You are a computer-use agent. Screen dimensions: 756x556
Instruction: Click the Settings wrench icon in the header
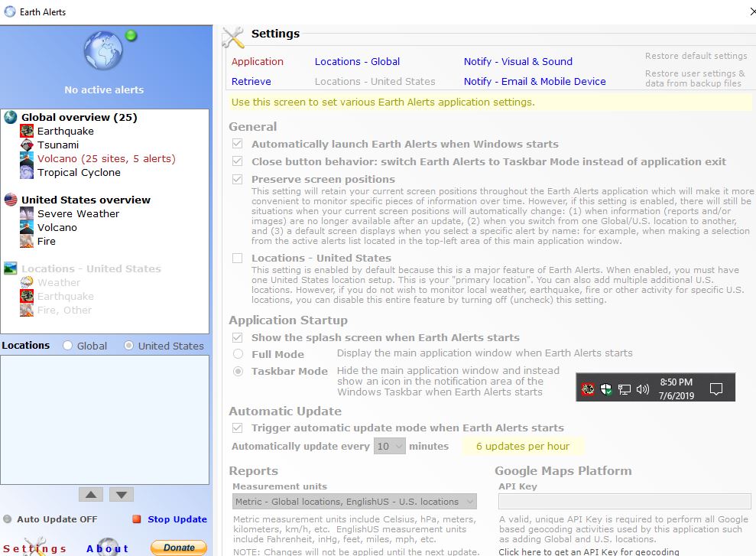[234, 37]
